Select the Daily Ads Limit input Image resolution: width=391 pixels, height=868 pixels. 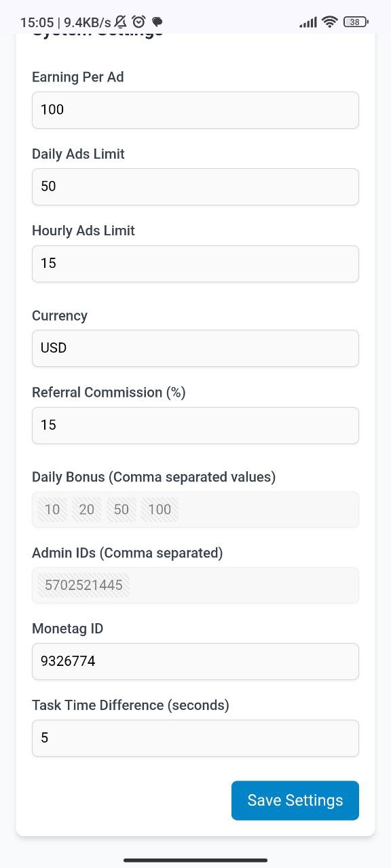click(195, 186)
